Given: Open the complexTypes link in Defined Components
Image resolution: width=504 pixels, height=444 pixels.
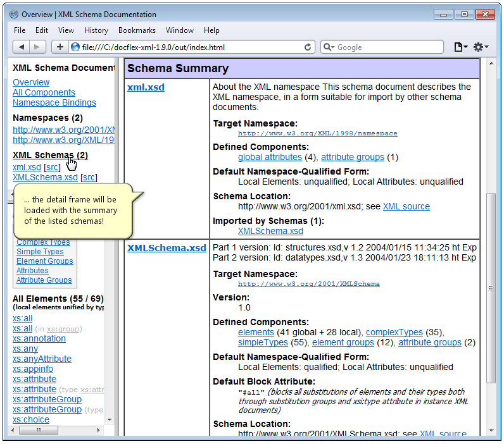Looking at the screenshot, I should (x=394, y=332).
